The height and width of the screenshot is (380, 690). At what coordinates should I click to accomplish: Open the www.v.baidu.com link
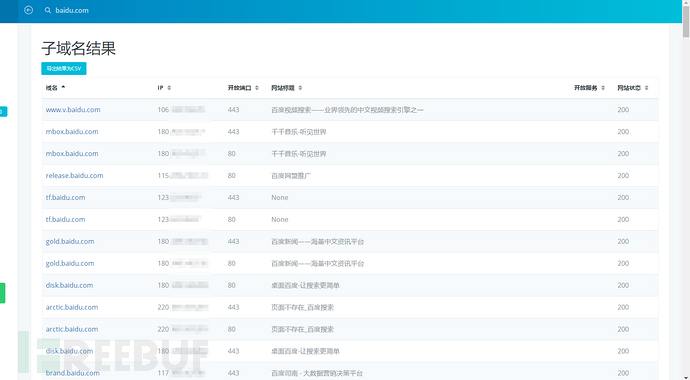click(73, 110)
